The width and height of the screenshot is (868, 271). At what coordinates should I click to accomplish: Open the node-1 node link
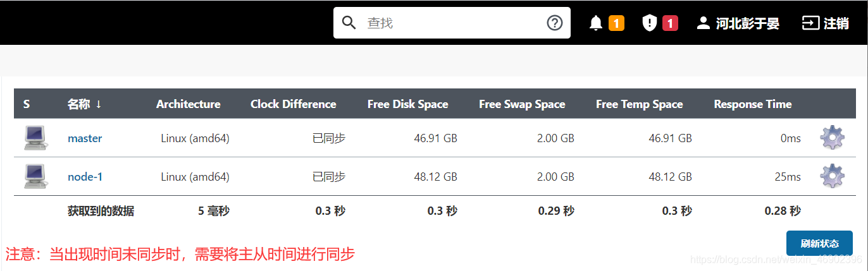click(x=85, y=177)
